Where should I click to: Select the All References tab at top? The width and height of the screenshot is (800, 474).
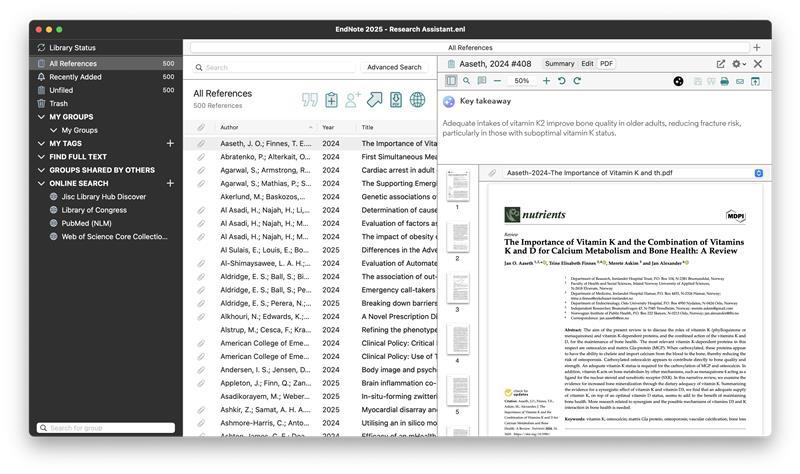pos(470,47)
